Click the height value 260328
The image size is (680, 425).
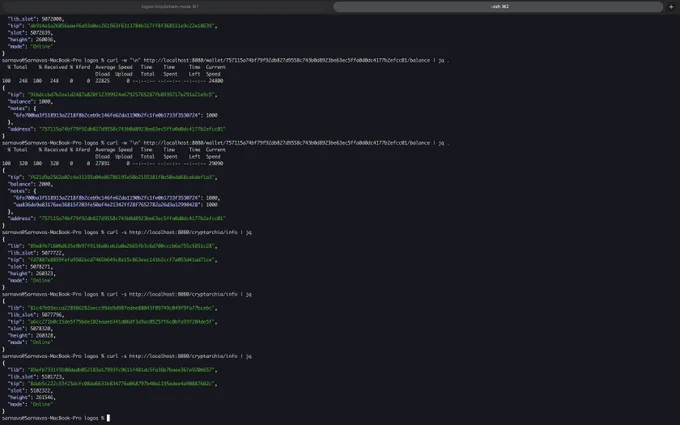point(46,335)
